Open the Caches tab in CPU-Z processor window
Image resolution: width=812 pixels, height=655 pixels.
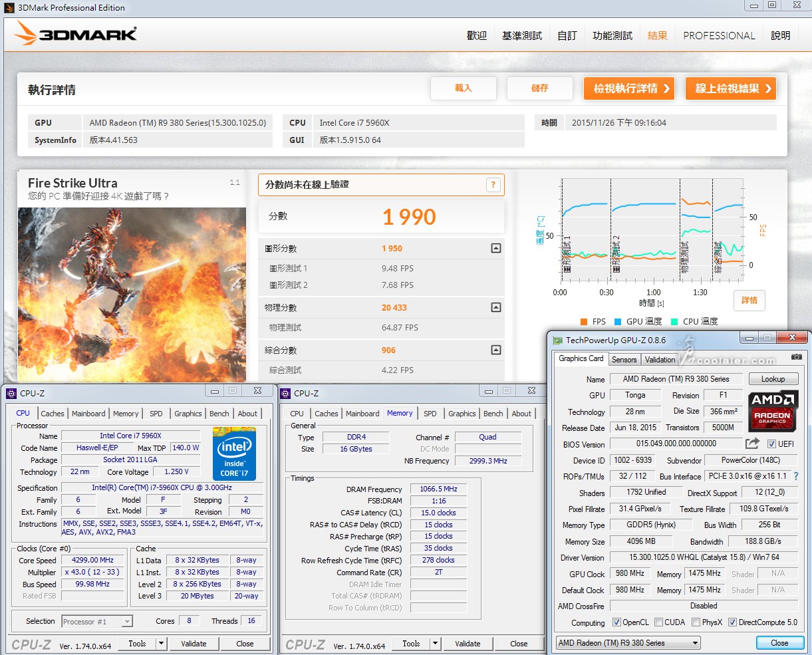(53, 414)
